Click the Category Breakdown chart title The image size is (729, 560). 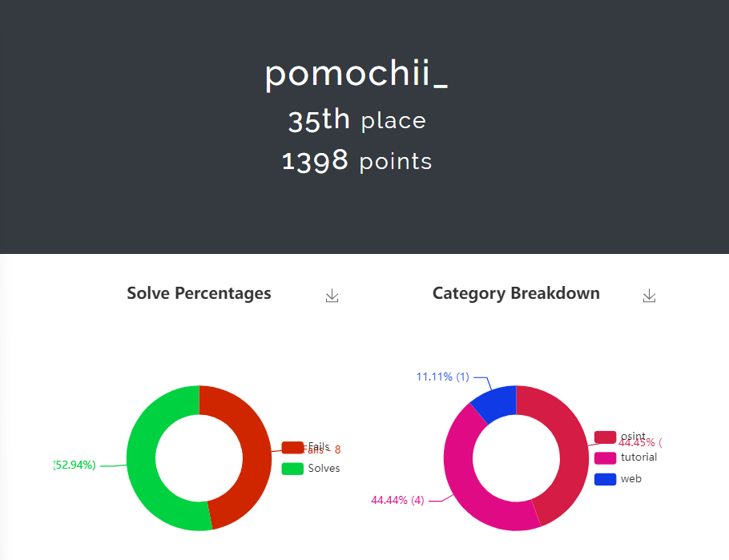point(516,293)
